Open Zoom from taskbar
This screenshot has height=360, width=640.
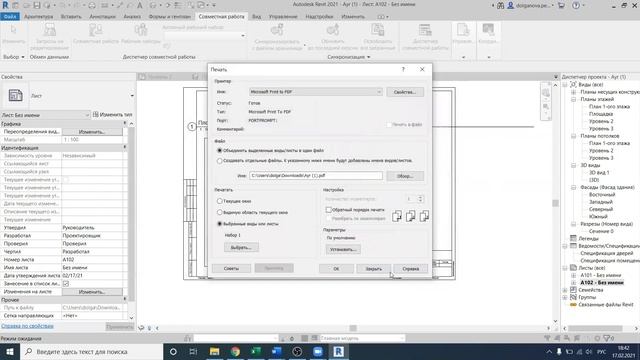(x=318, y=351)
